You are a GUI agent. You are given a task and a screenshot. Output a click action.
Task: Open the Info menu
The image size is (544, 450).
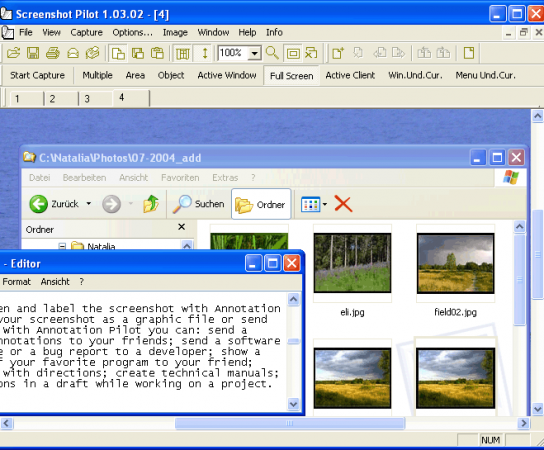(274, 32)
